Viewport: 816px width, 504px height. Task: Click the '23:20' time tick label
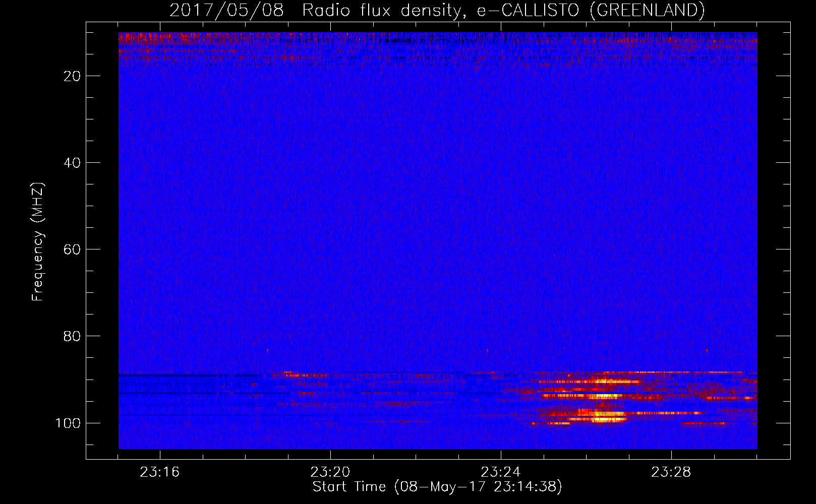point(330,472)
